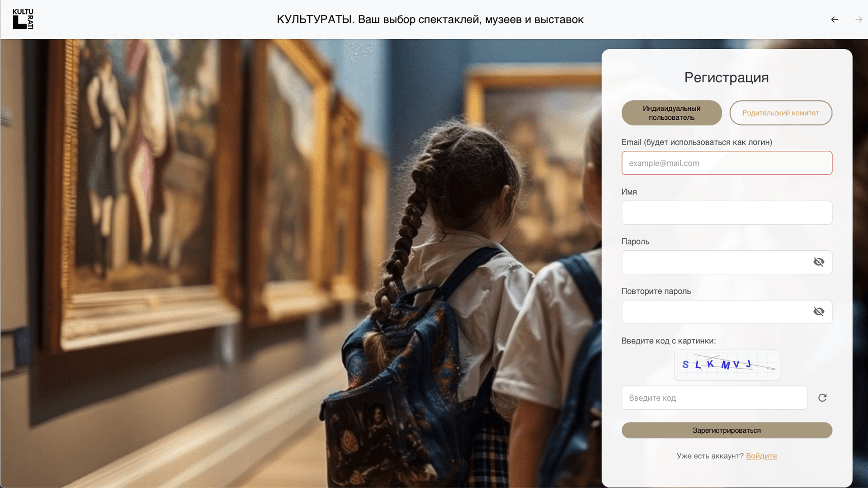Image resolution: width=868 pixels, height=488 pixels.
Task: Focus the Повторите пароль input field
Action: click(717, 312)
